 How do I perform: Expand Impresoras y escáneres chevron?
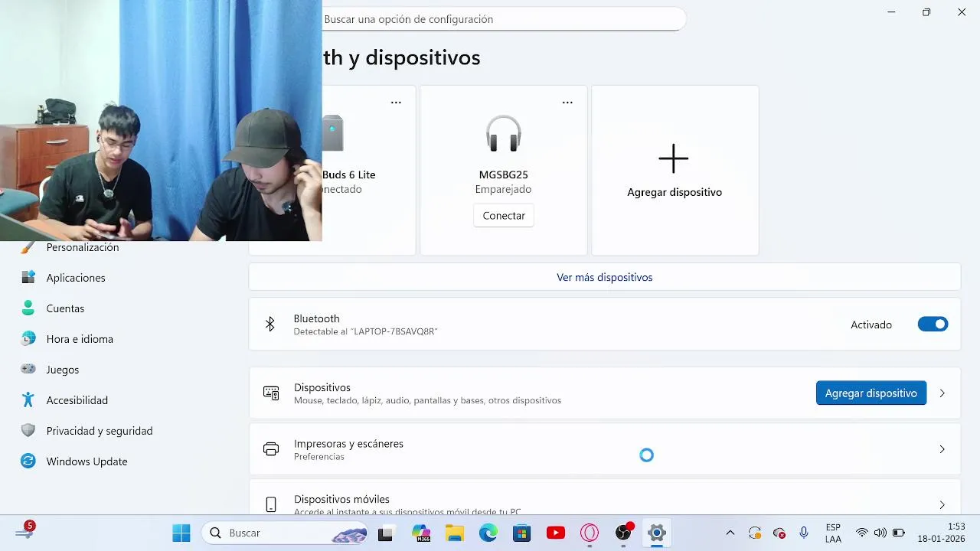pyautogui.click(x=942, y=449)
